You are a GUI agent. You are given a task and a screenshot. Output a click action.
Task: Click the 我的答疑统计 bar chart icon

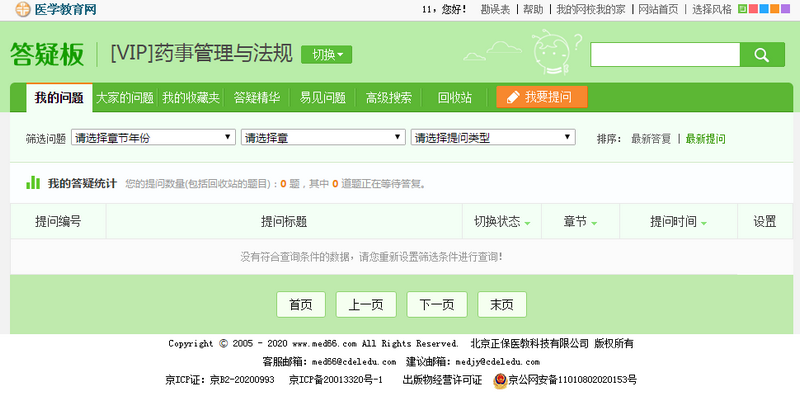(33, 183)
